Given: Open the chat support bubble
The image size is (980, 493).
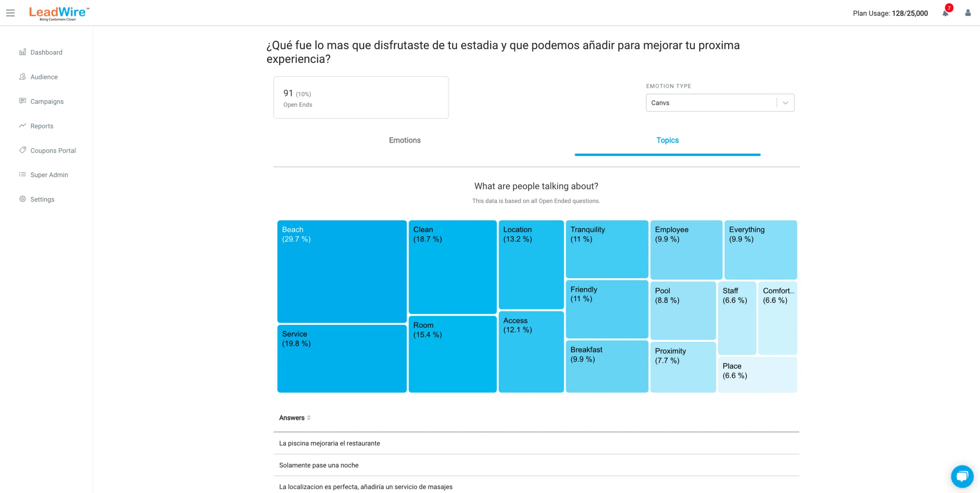Looking at the screenshot, I should pyautogui.click(x=962, y=476).
